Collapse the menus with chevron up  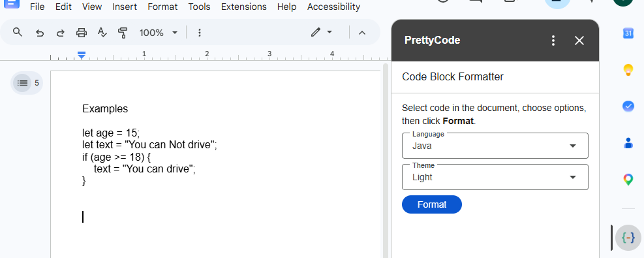tap(362, 33)
